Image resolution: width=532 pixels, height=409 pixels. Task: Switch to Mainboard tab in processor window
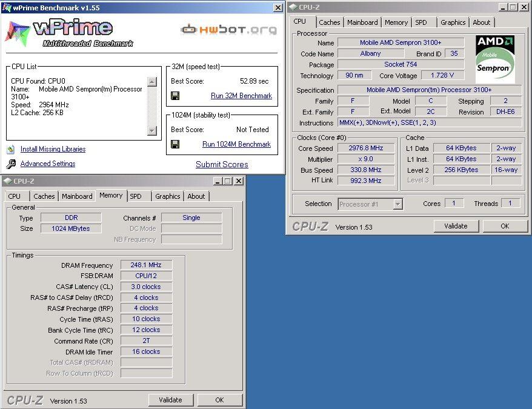(362, 22)
